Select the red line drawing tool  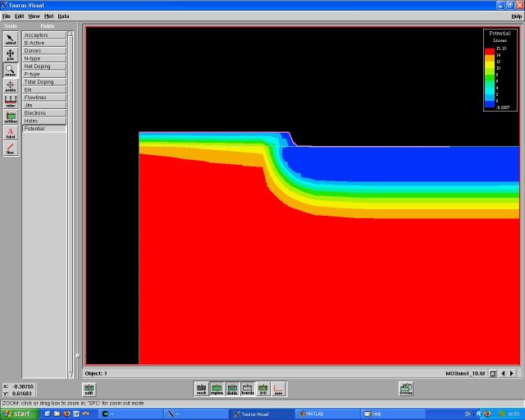tap(11, 148)
